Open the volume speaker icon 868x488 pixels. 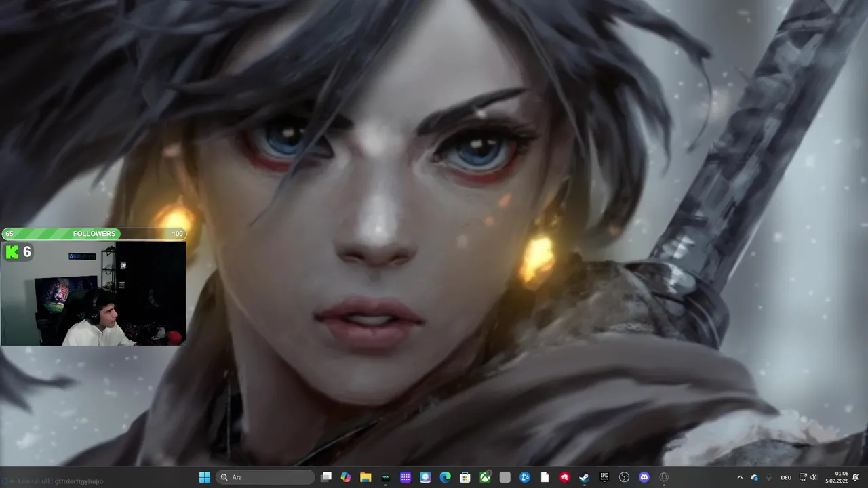click(x=814, y=477)
